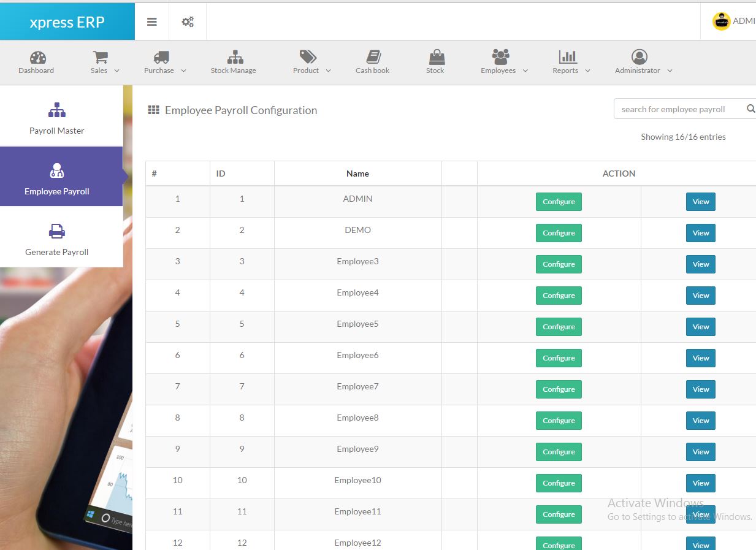Click the Administrator user circle icon
This screenshot has width=756, height=550.
640,57
